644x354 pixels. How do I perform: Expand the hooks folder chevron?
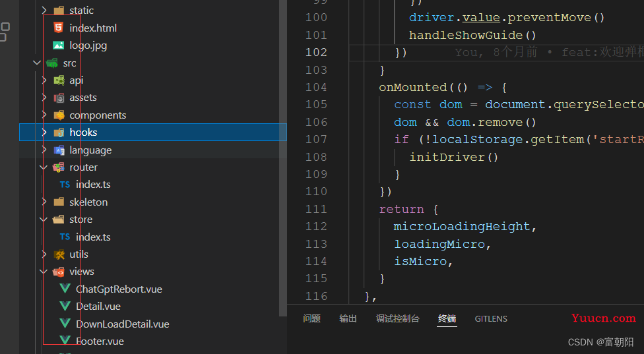tap(44, 133)
